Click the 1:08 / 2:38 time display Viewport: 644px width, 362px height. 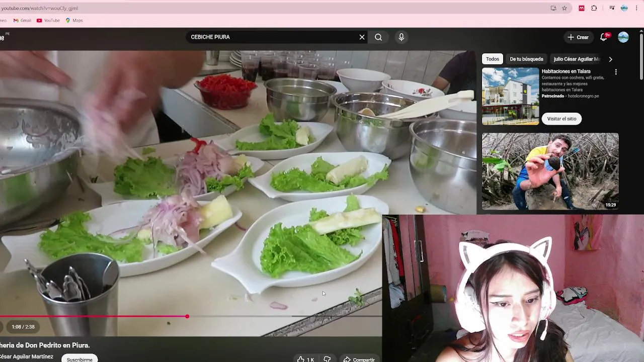(x=23, y=327)
